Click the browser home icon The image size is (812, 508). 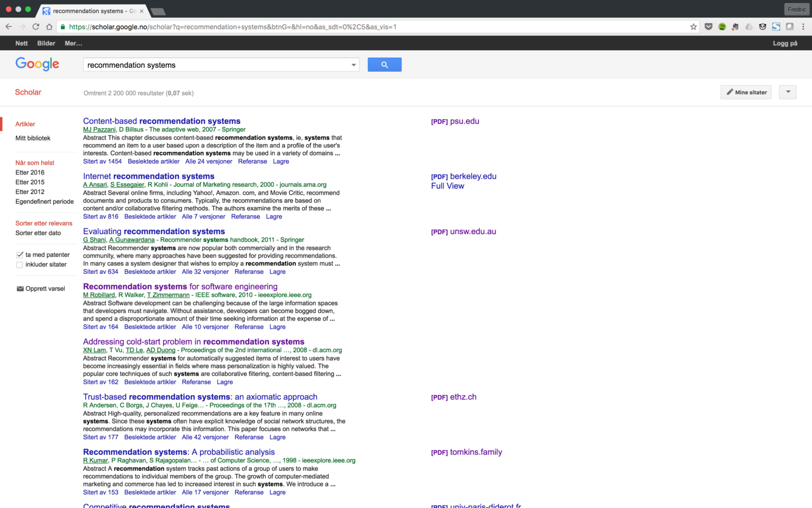click(x=49, y=27)
